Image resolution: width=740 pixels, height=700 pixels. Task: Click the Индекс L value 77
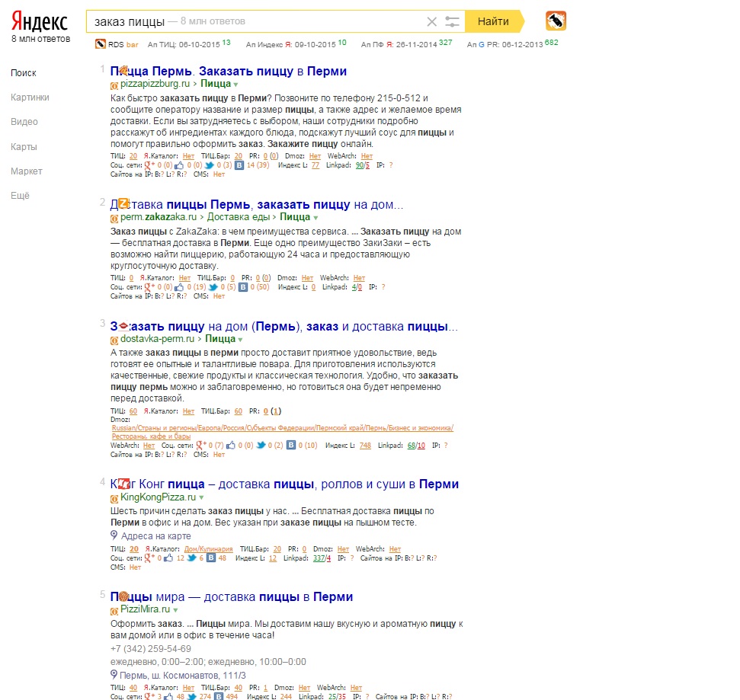click(x=316, y=165)
